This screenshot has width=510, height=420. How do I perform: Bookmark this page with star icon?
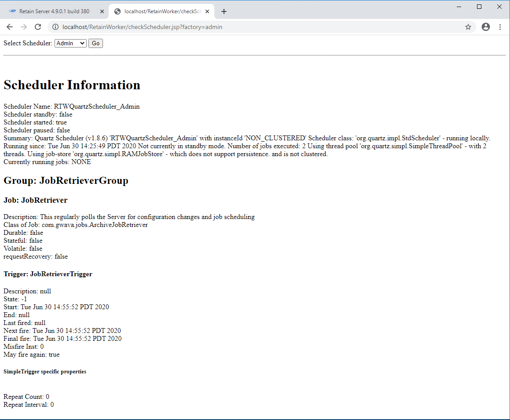point(468,27)
